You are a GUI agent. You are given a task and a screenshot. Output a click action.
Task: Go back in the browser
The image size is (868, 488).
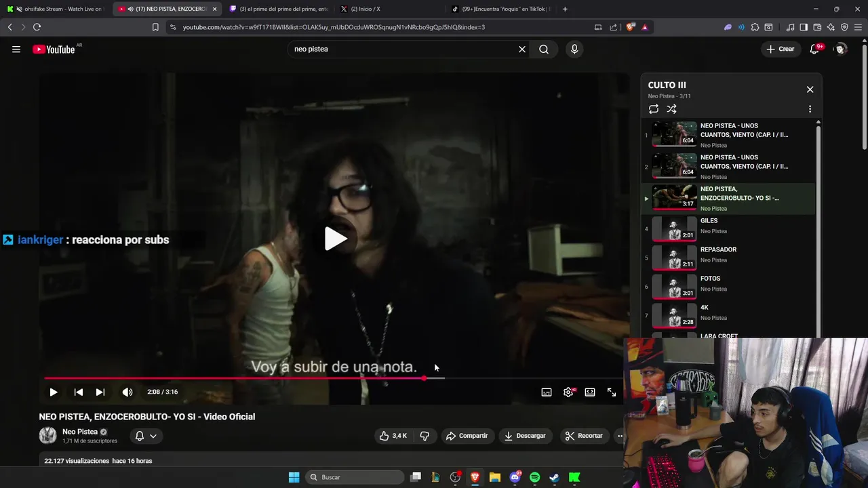[9, 27]
